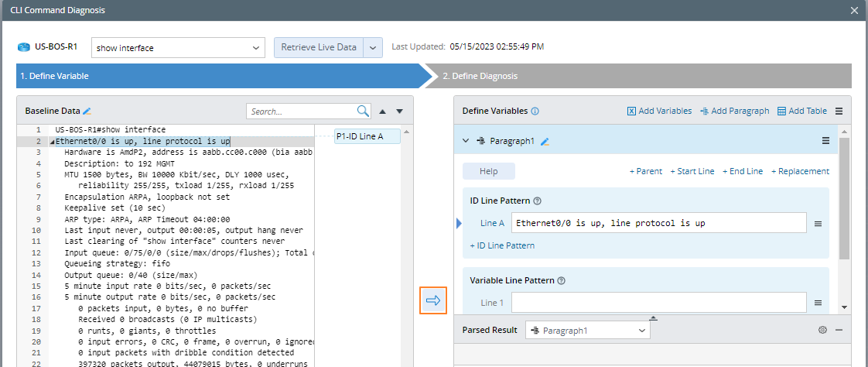Expand Retrieve Live Data dropdown arrow

pos(373,47)
